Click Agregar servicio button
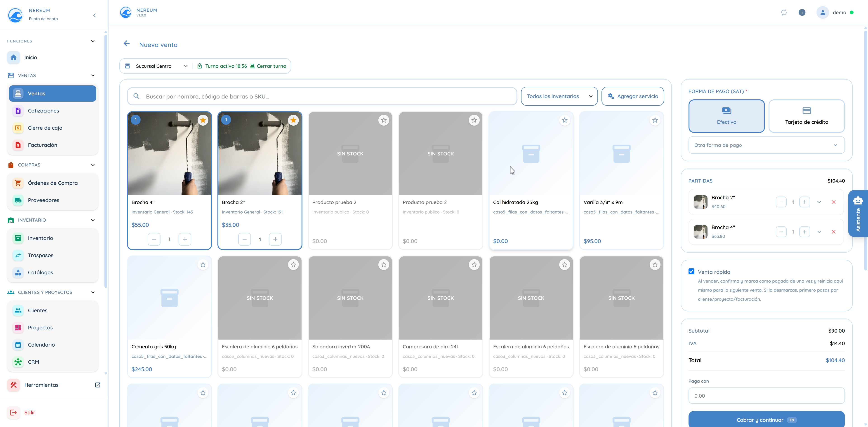868x427 pixels. [x=632, y=96]
